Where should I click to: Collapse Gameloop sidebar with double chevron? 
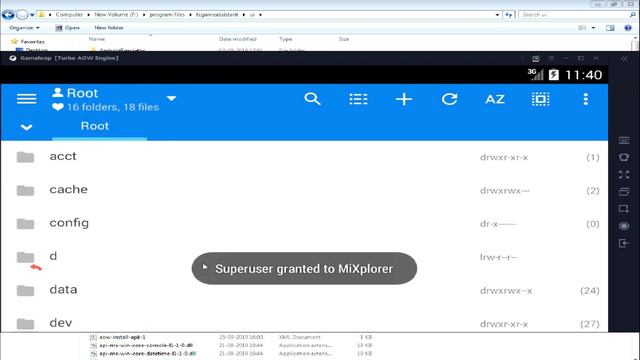click(624, 59)
